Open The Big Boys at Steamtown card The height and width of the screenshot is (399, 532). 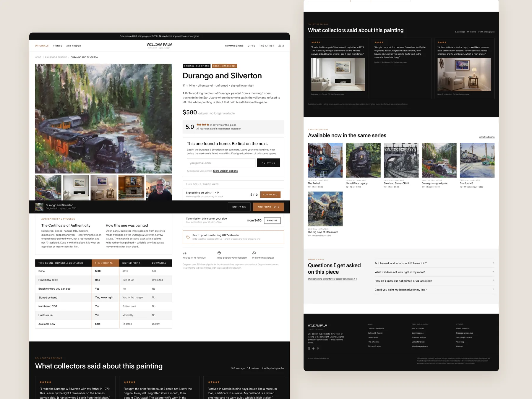tap(325, 214)
